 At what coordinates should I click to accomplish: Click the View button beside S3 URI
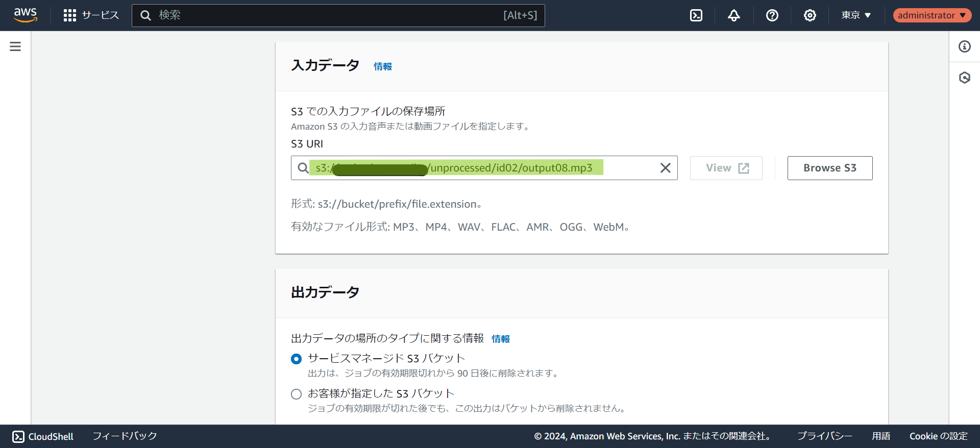point(726,168)
